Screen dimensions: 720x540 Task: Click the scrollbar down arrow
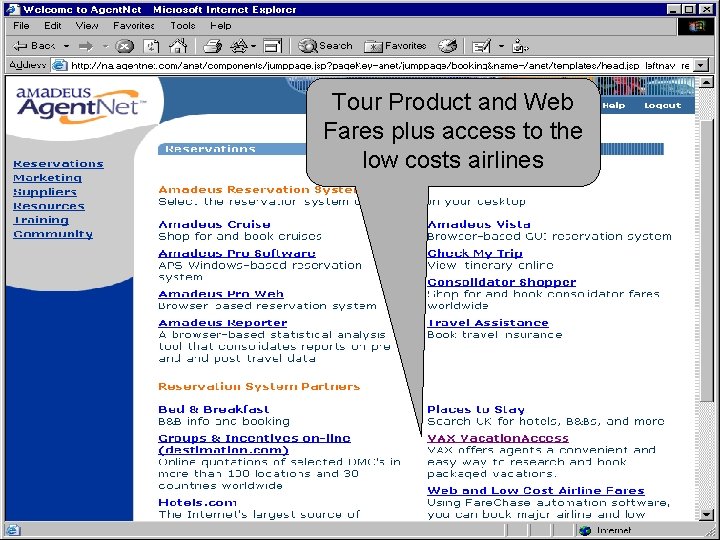(706, 514)
